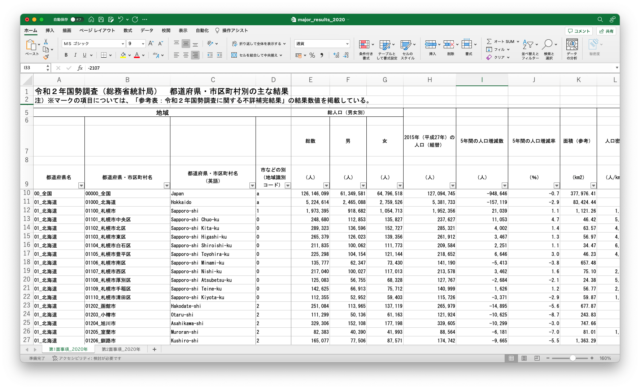This screenshot has width=640, height=389.
Task: Open the font name dropdown
Action: click(x=93, y=43)
